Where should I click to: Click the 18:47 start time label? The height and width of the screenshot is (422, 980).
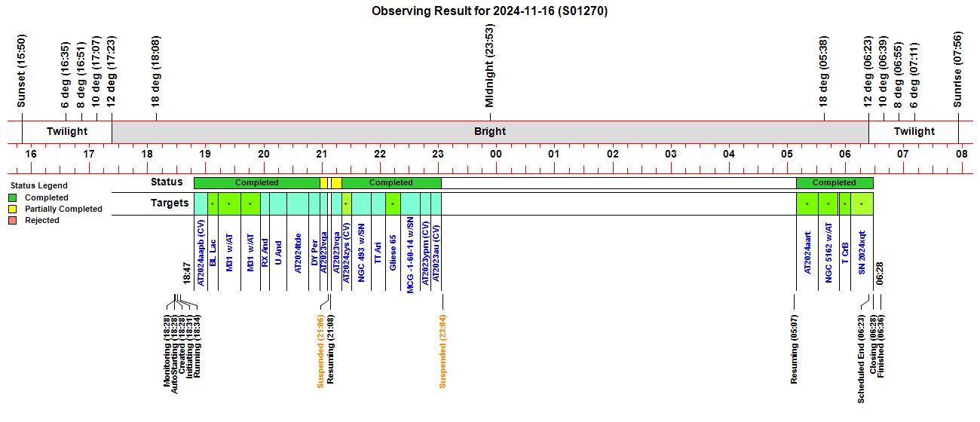[186, 273]
